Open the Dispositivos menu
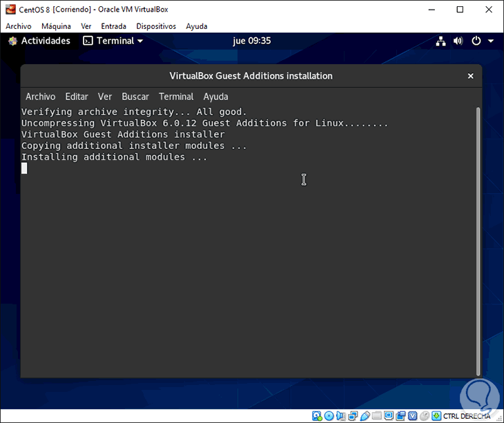Image resolution: width=504 pixels, height=423 pixels. tap(156, 26)
